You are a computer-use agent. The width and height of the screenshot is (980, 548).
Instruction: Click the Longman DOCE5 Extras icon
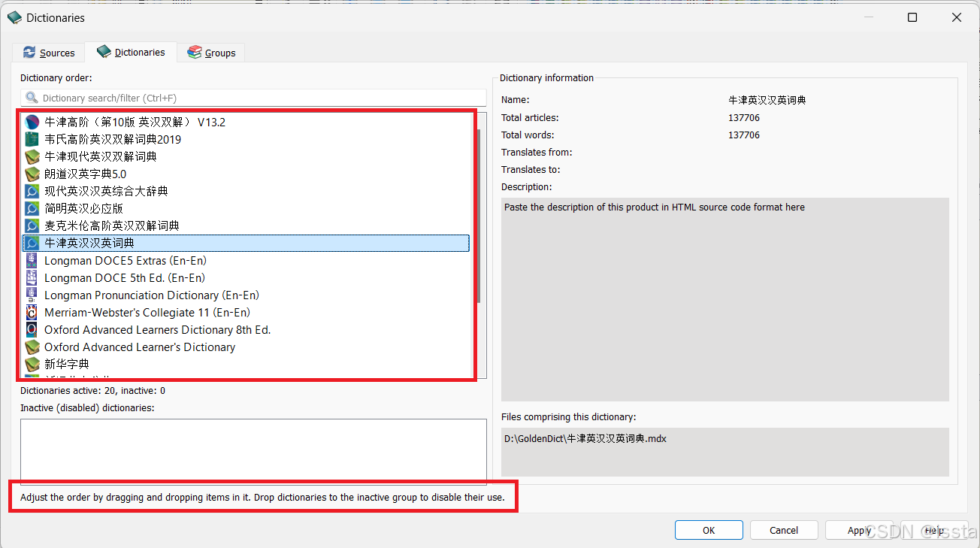pyautogui.click(x=32, y=260)
